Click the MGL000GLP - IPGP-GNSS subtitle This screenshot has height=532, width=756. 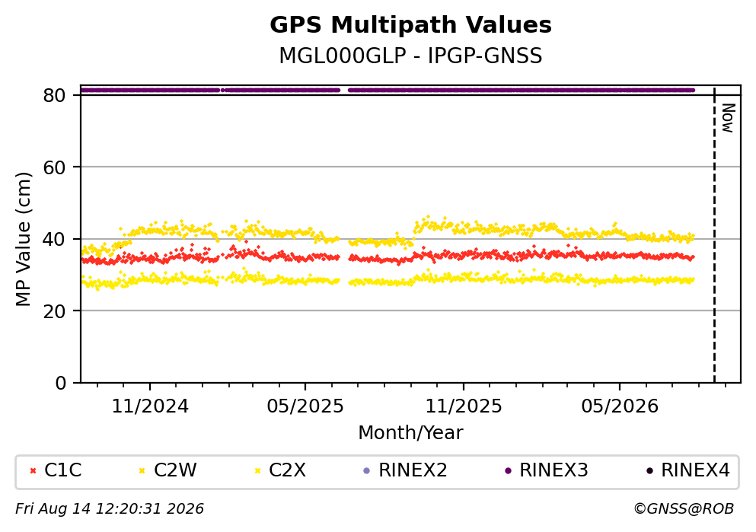coord(410,56)
